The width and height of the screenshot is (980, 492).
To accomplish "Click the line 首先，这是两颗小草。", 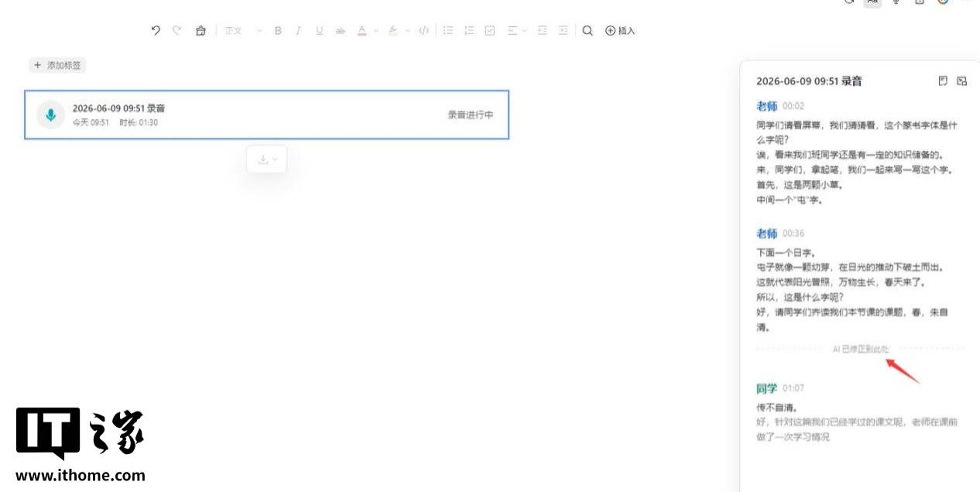I will tap(800, 185).
